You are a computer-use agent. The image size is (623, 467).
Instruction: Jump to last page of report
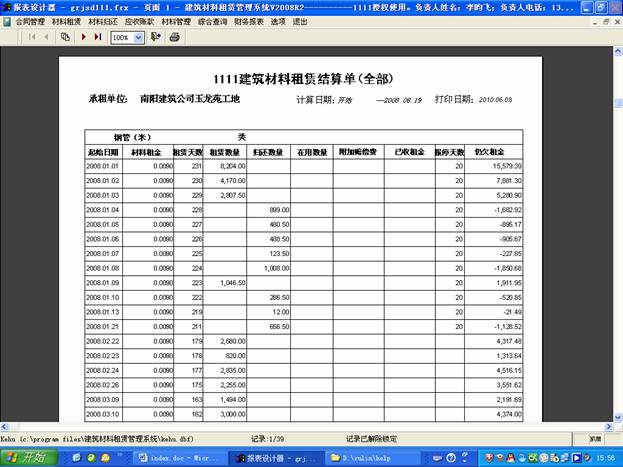98,37
